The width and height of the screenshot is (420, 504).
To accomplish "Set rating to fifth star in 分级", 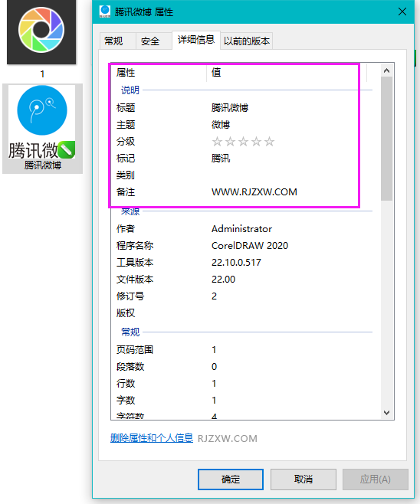I will pos(269,142).
